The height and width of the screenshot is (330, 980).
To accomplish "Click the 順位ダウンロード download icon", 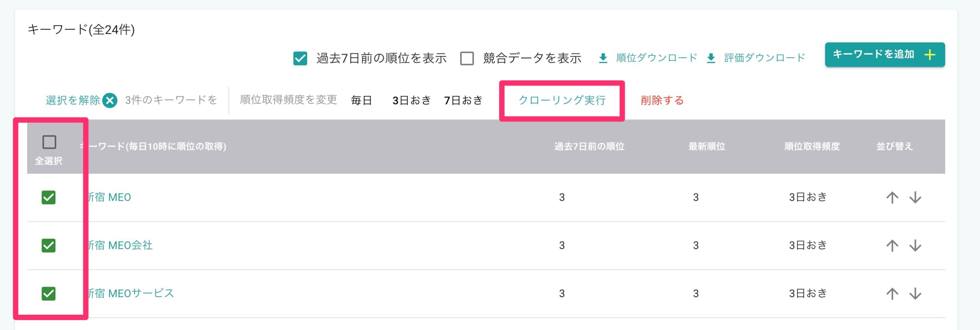I will [603, 58].
